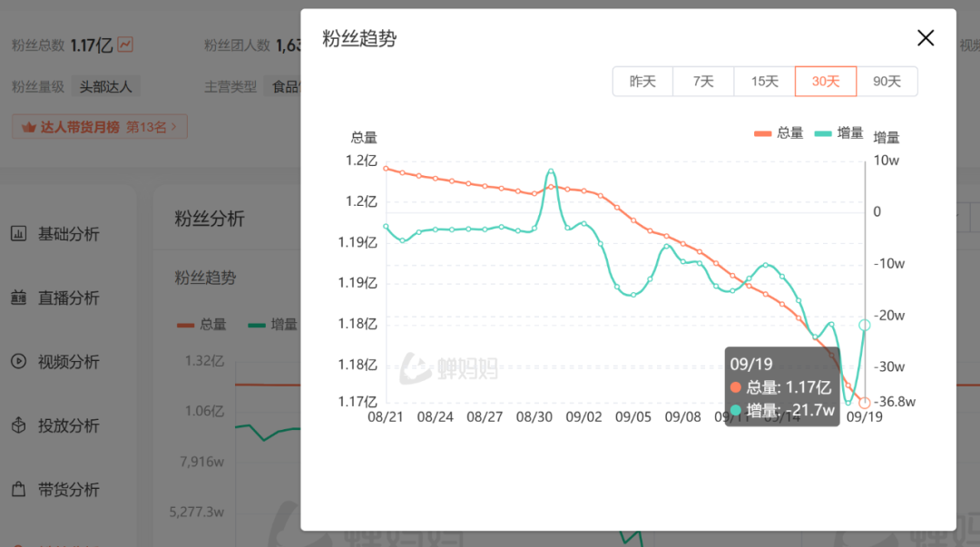Toggle 总量 series in dialog legend
The height and width of the screenshot is (547, 980).
tap(779, 133)
